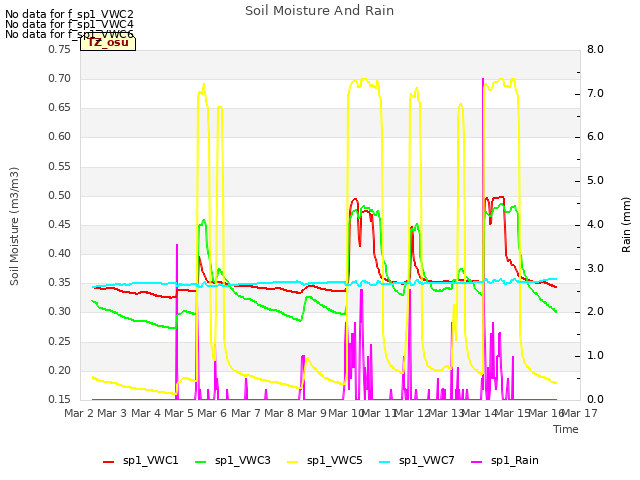Click the green sp1_VWC3 legend swatch
This screenshot has width=640, height=480.
(201, 462)
